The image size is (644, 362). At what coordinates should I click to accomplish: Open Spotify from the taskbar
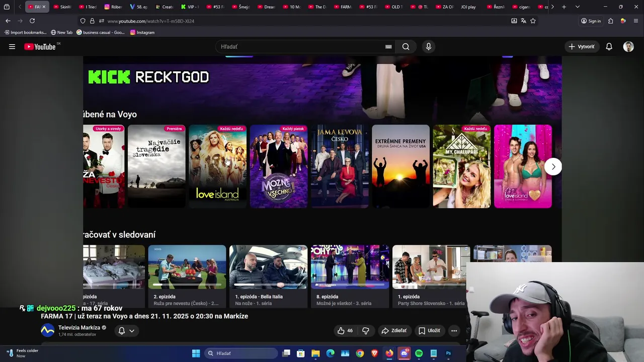(x=419, y=353)
